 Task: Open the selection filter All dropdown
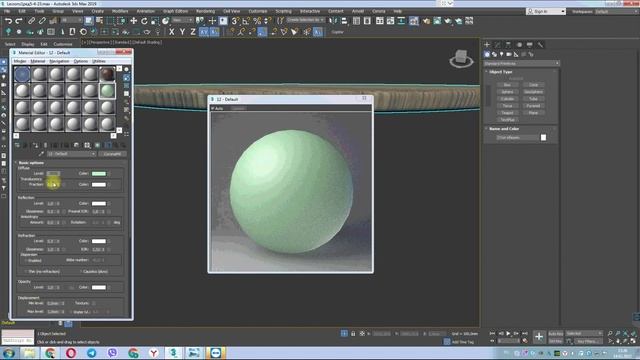71,20
